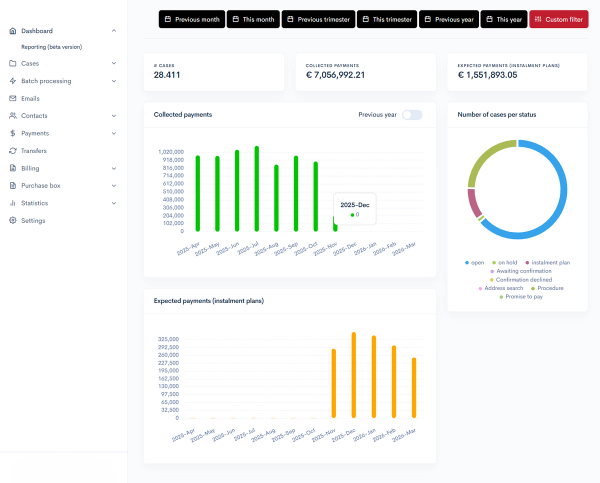The image size is (600, 483).
Task: Click expected payments total € 1,551,893.05
Action: pyautogui.click(x=488, y=75)
